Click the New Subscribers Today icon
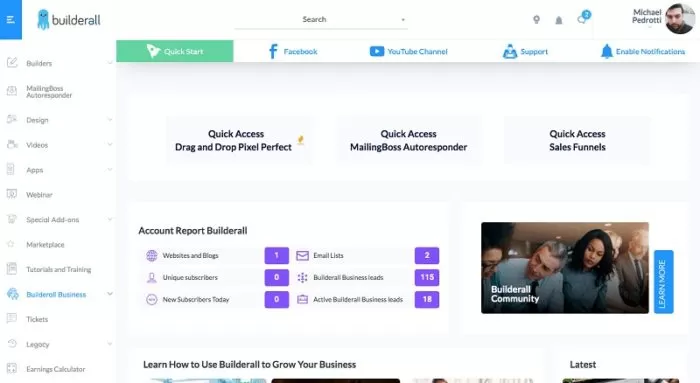 [152, 300]
